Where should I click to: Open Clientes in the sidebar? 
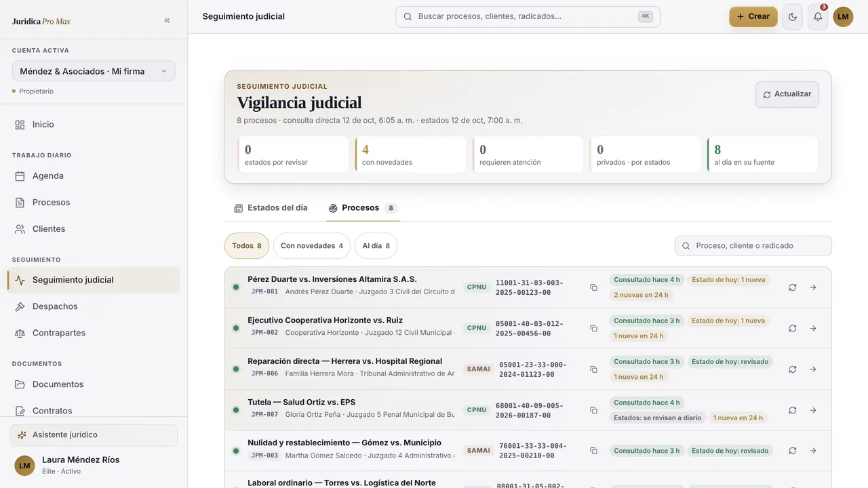tap(94, 229)
